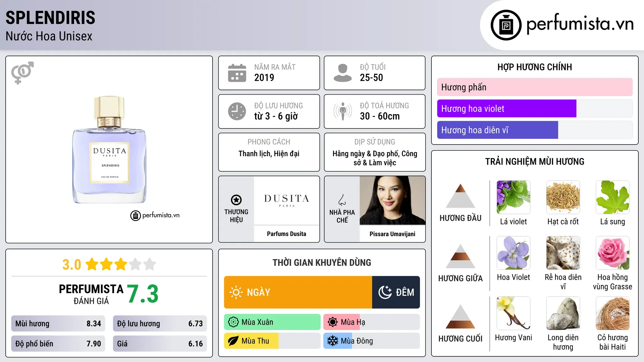644x362 pixels.
Task: Click the projection value 30 - 60cm
Action: click(380, 116)
